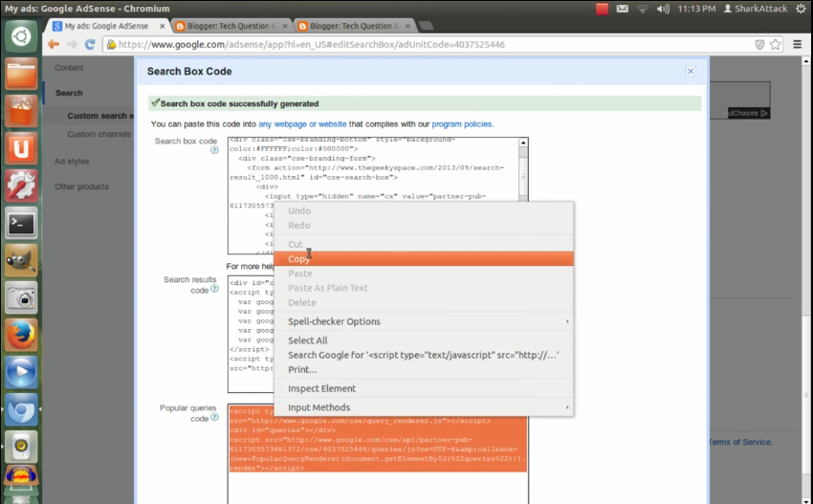Viewport: 813px width, 504px height.
Task: Click the browser forward arrow
Action: [x=72, y=45]
